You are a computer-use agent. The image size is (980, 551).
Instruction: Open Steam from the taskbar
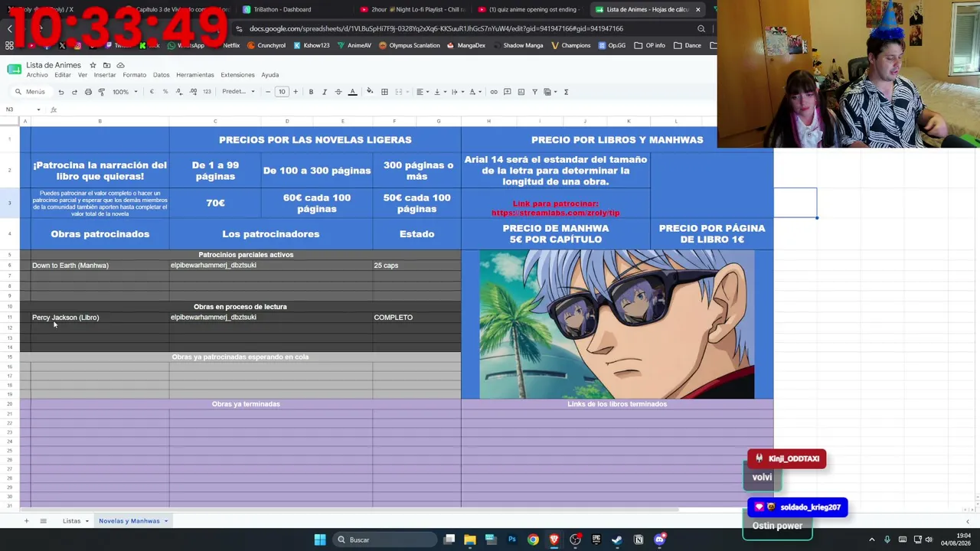[x=616, y=540]
